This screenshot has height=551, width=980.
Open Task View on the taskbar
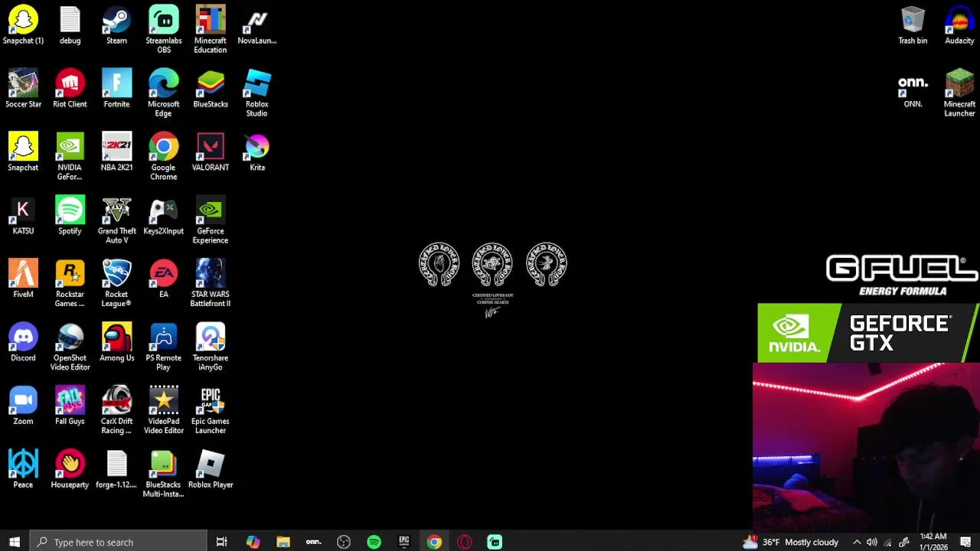(221, 542)
